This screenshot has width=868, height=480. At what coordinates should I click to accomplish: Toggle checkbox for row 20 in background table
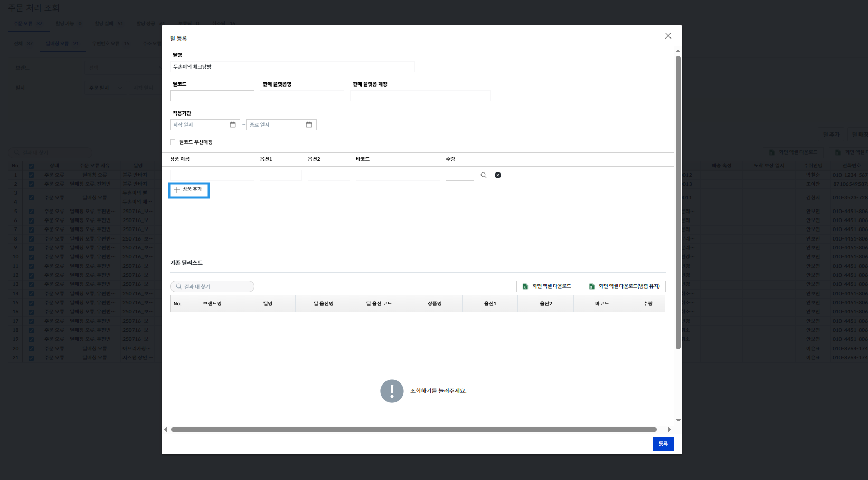31,349
